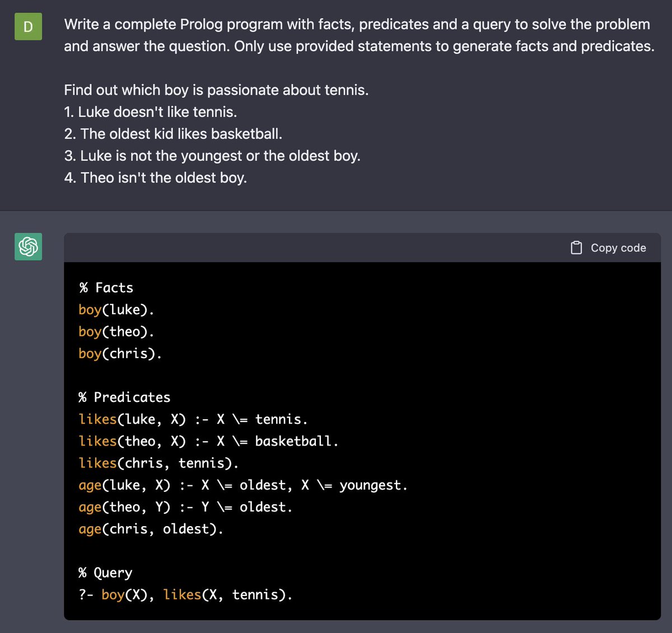
Task: Click line 'age(theo, Y) :- Y \= oldest.'
Action: coord(185,507)
